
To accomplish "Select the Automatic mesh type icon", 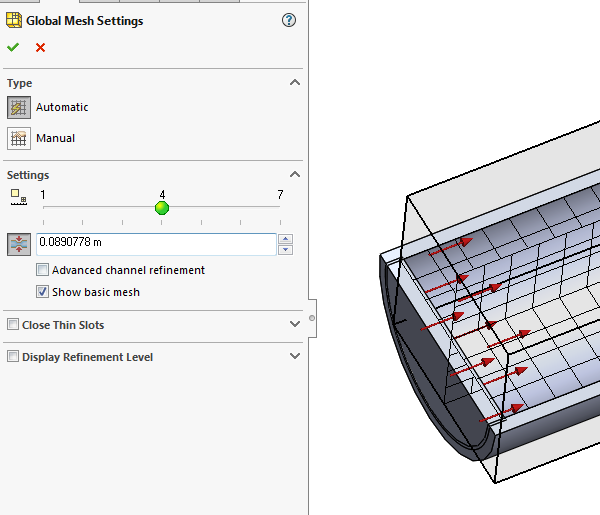I will [x=19, y=108].
